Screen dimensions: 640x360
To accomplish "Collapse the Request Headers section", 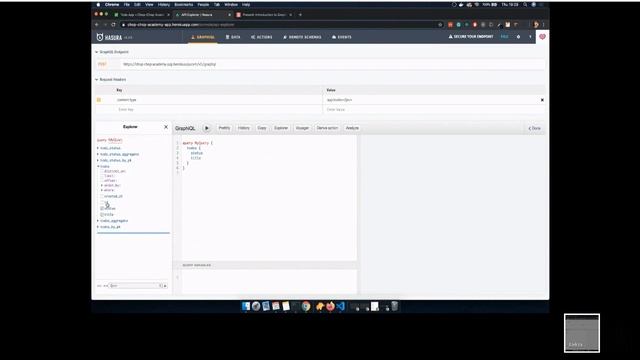I will coord(111,80).
